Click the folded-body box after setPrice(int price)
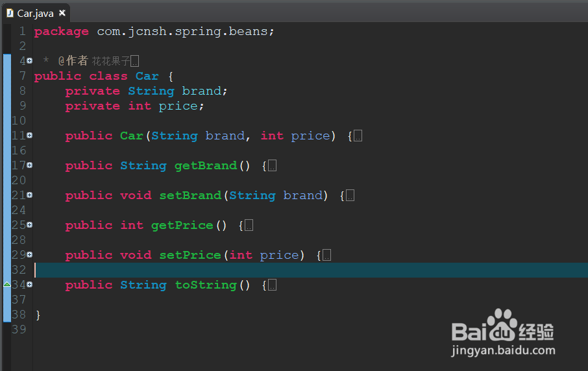 coord(326,255)
